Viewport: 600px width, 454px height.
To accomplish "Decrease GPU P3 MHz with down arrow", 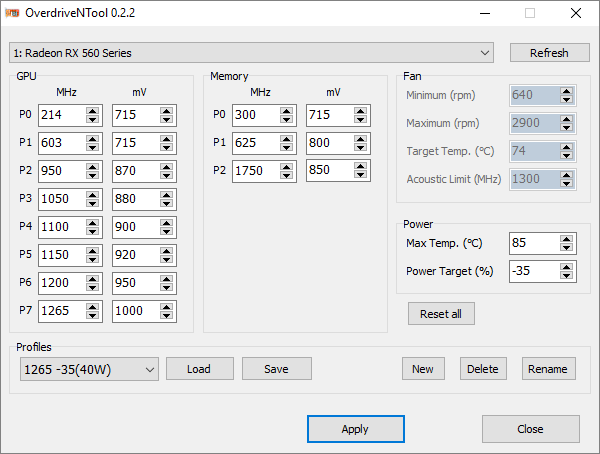I will coord(92,203).
